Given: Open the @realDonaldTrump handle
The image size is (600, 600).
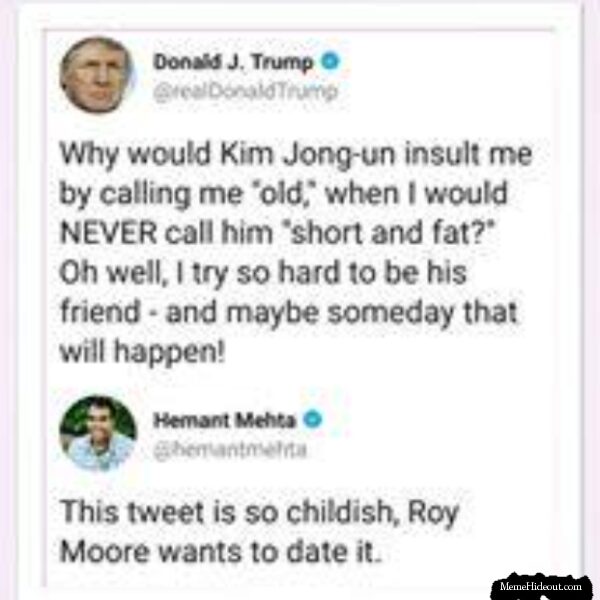Looking at the screenshot, I should point(245,92).
